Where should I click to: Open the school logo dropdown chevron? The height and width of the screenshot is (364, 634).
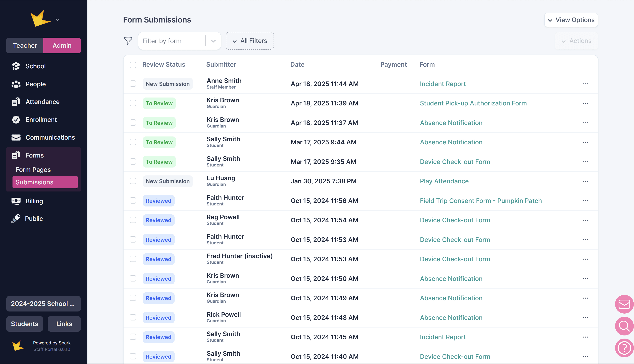(58, 20)
